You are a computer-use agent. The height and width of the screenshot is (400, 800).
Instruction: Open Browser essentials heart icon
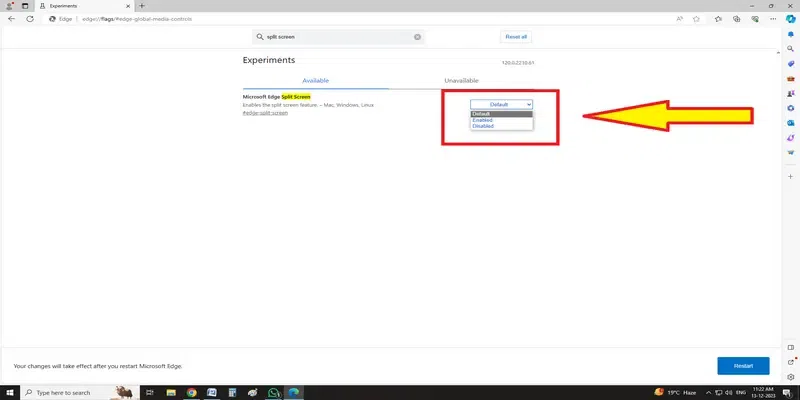click(x=755, y=19)
